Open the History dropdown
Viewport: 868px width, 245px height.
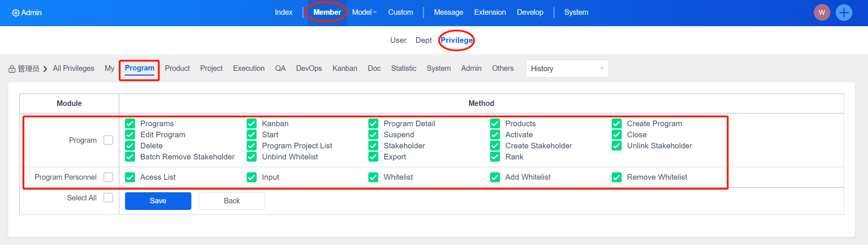pyautogui.click(x=567, y=69)
